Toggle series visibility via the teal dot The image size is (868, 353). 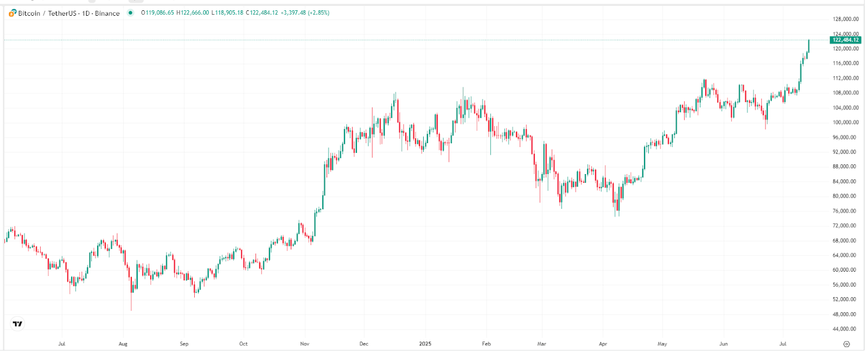pyautogui.click(x=131, y=13)
